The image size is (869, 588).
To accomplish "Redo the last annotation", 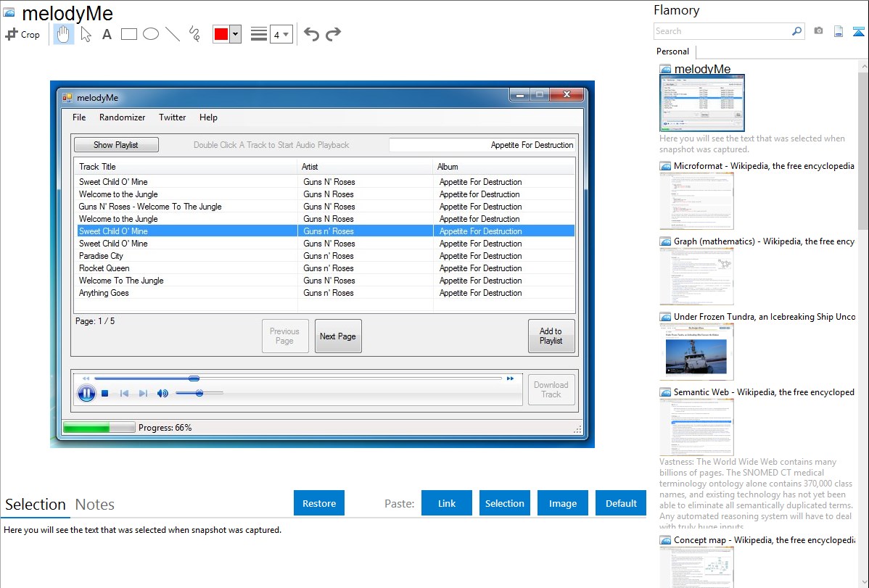I will [x=333, y=34].
